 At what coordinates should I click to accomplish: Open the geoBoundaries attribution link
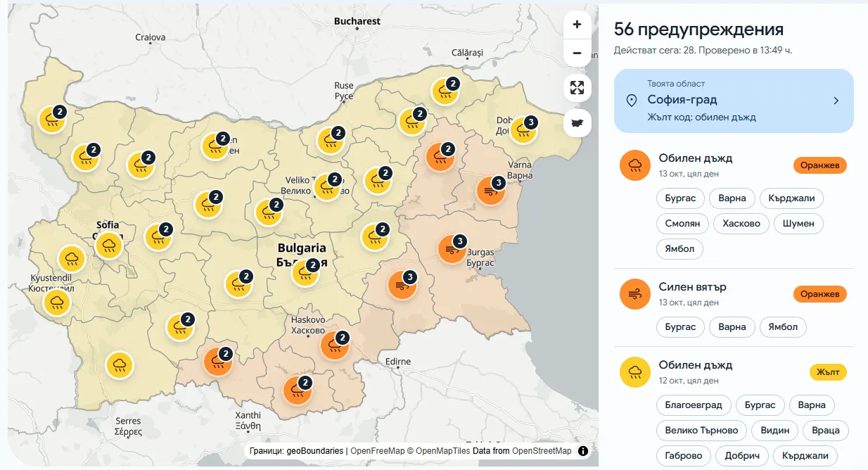click(315, 451)
